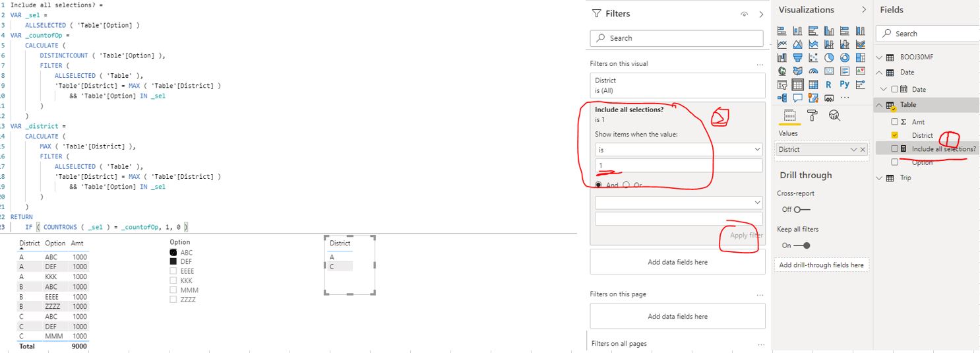Select the KPI visualization

pyautogui.click(x=861, y=71)
